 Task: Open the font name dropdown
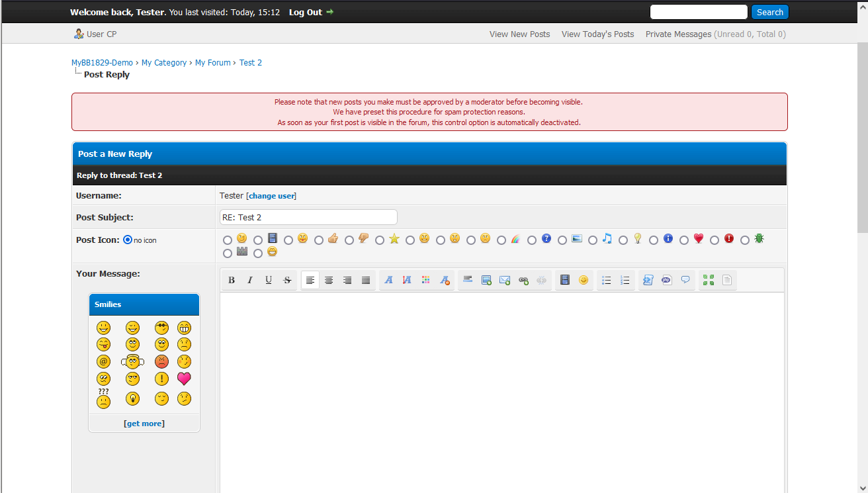point(389,280)
